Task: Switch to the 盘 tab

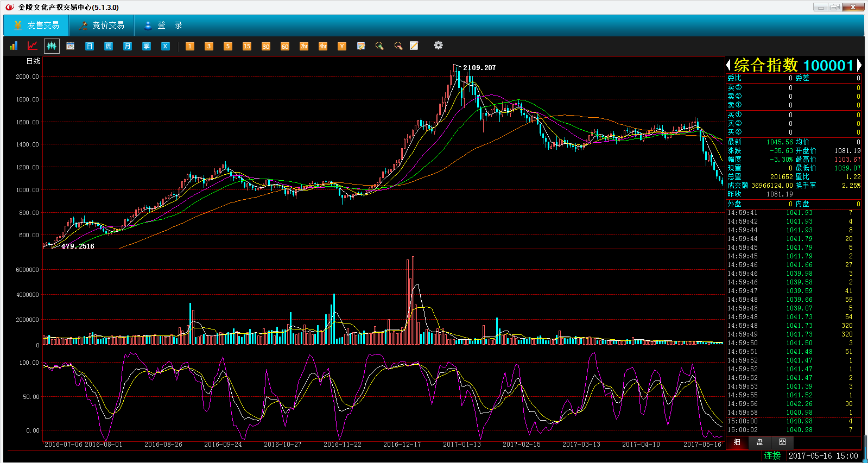Action: 759,442
